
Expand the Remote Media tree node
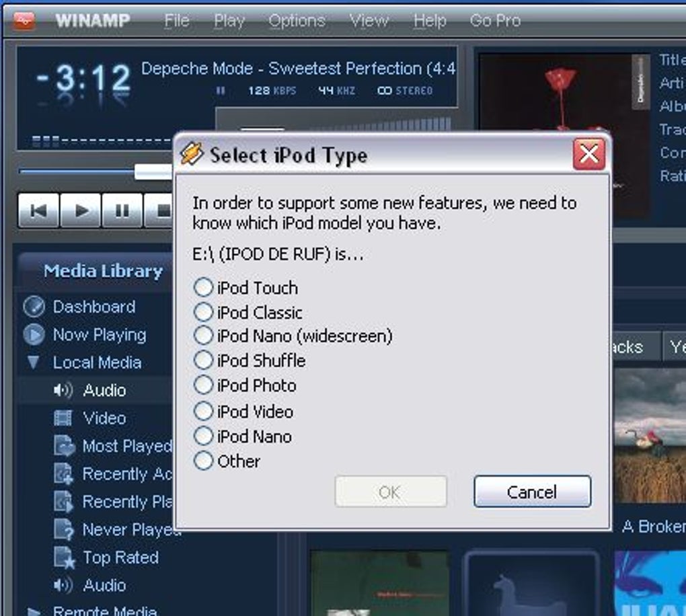pos(33,611)
